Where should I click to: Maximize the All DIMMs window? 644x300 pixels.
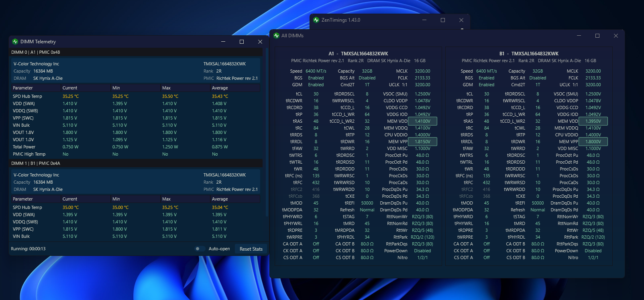[597, 36]
